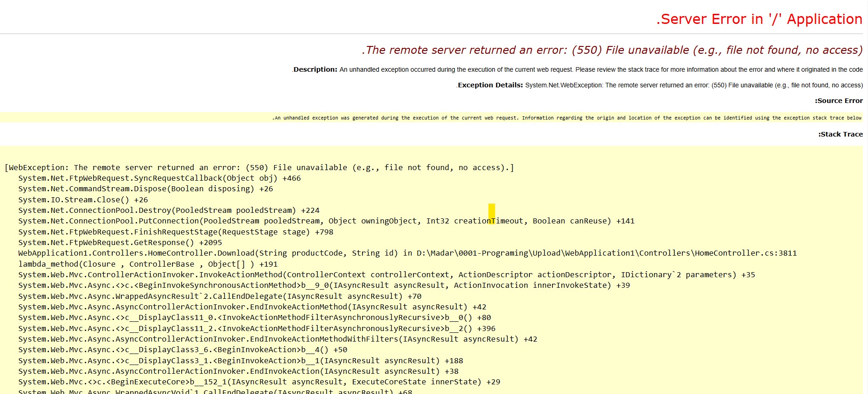Click the CommandStream.Dispose stack trace line
Viewport: 868px width, 394px height.
coord(145,189)
